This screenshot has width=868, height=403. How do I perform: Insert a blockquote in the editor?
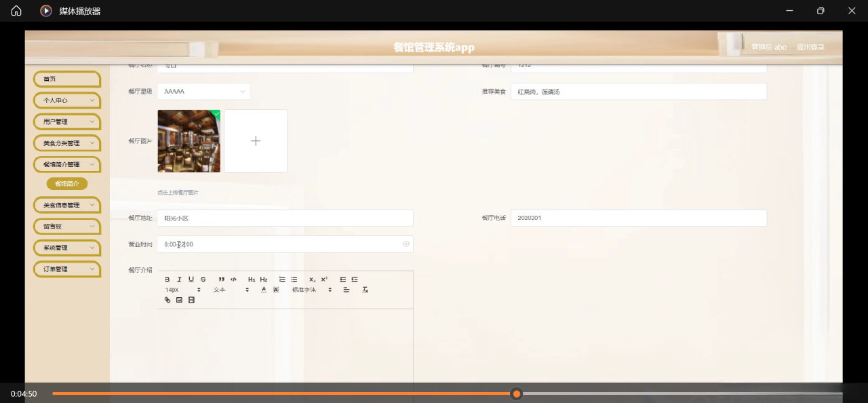222,280
